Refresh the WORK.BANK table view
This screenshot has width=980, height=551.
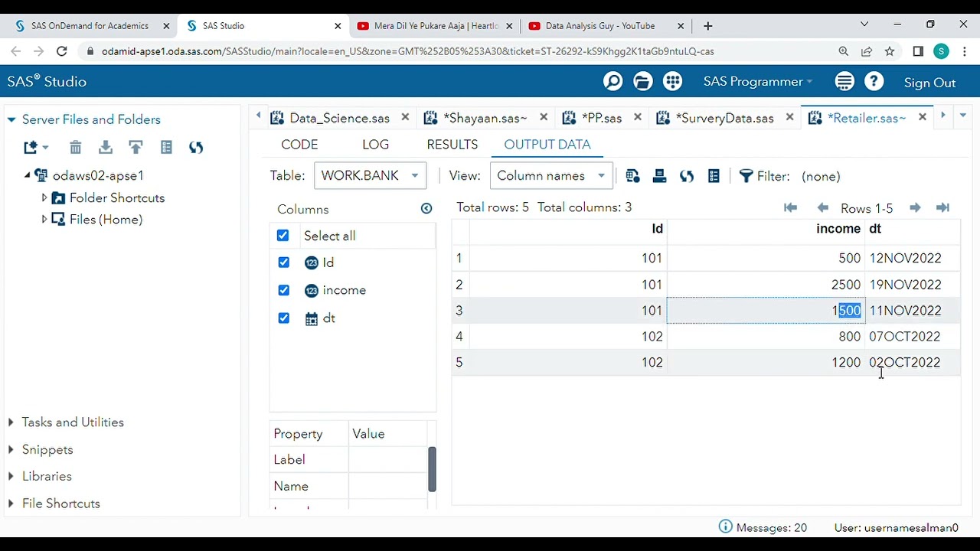click(x=687, y=176)
